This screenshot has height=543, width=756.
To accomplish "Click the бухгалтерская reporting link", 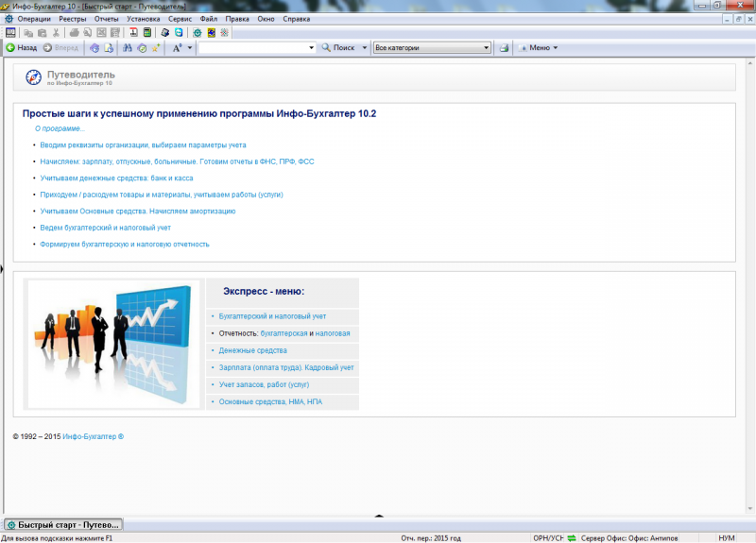I will 283,333.
